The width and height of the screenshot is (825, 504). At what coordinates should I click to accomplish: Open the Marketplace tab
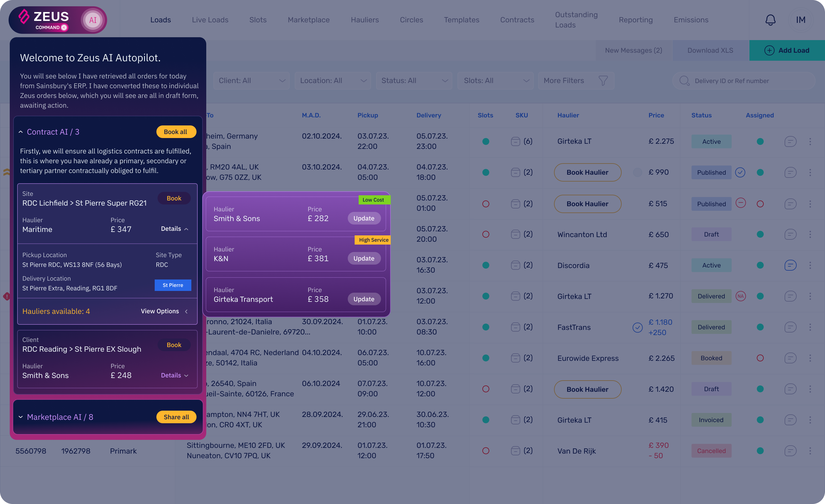308,20
